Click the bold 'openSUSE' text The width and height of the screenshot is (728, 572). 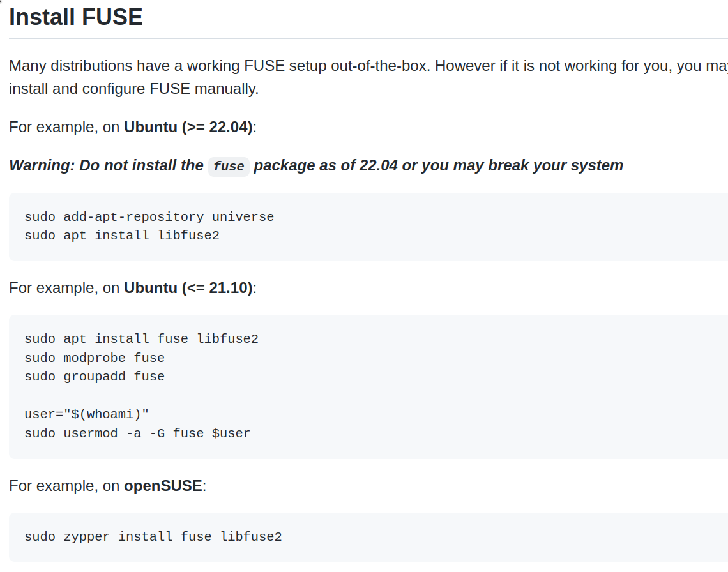point(163,486)
